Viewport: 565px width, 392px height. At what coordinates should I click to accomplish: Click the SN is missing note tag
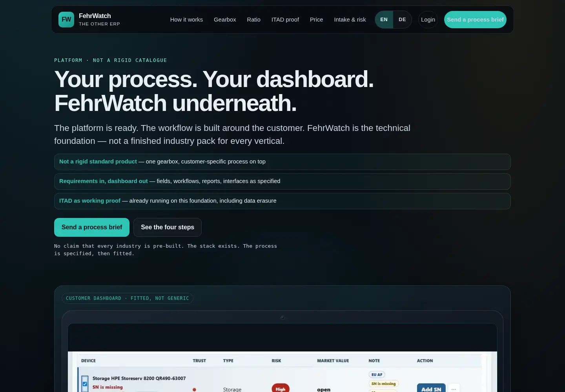coord(383,384)
